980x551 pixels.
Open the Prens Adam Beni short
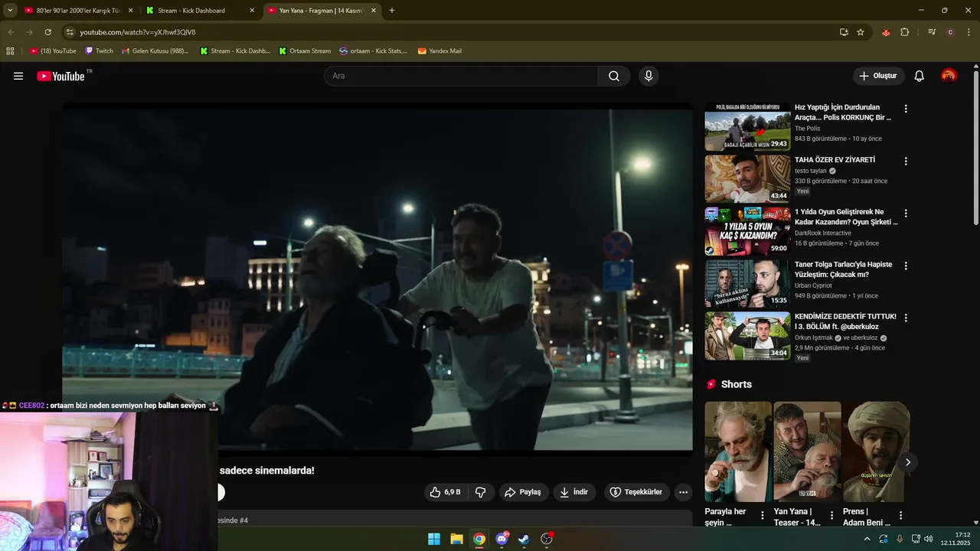876,452
